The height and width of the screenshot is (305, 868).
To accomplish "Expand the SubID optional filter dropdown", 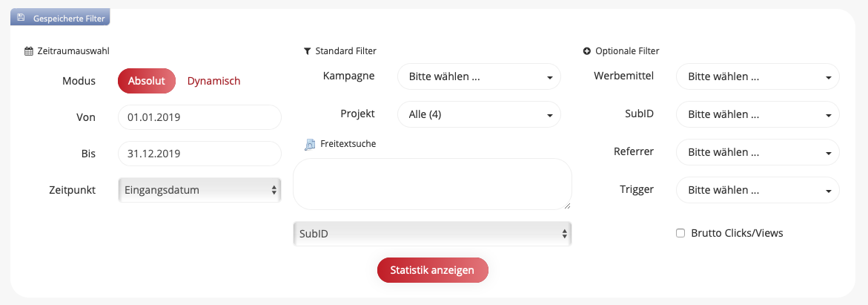I will pos(758,114).
